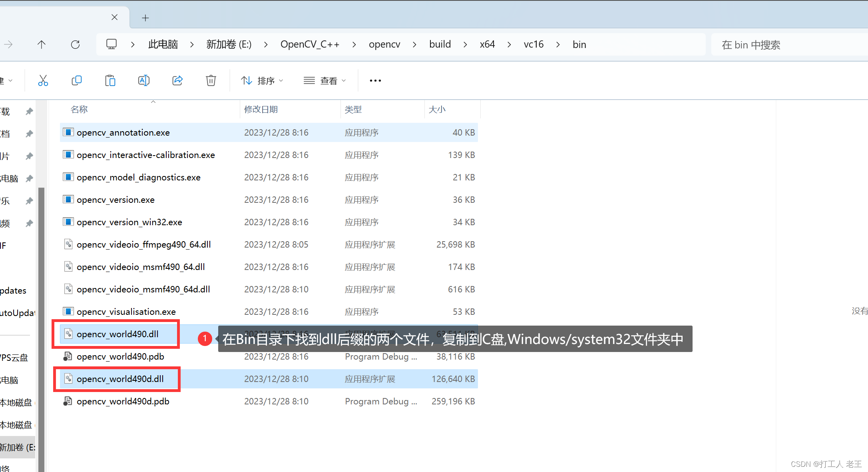Select opencv_version_win32.exe file
This screenshot has height=472, width=868.
269,222
